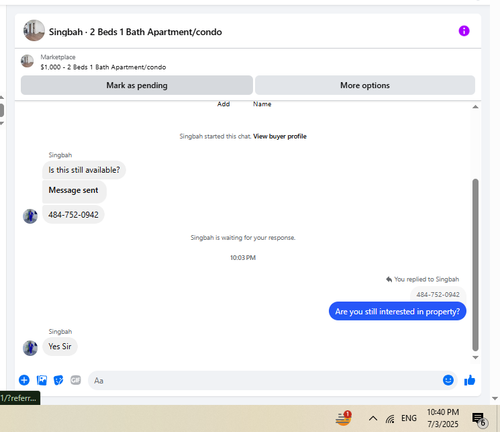Image resolution: width=500 pixels, height=432 pixels.
Task: Click chat scrollbar down arrow
Action: tap(476, 358)
